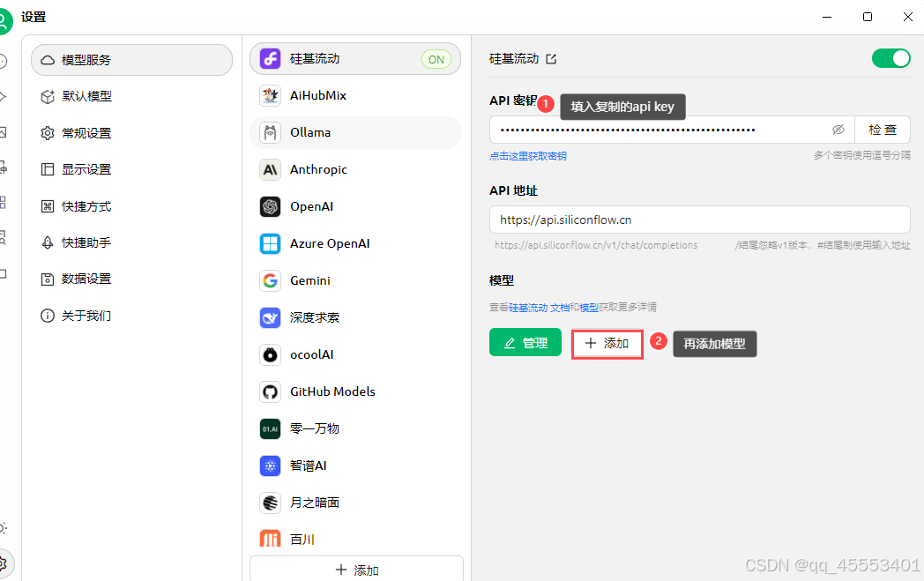Maximize the 设置 window
This screenshot has width=924, height=581.
[x=868, y=17]
